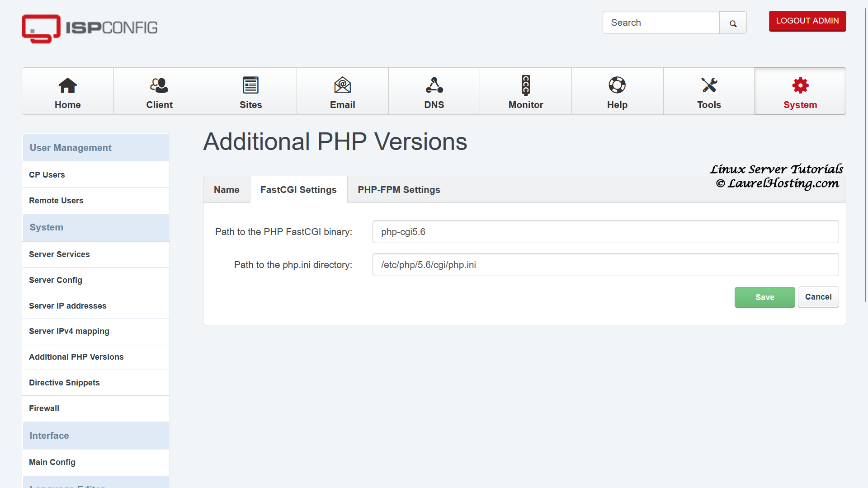Viewport: 868px width, 488px height.
Task: Open Main Config in sidebar
Action: (96, 462)
